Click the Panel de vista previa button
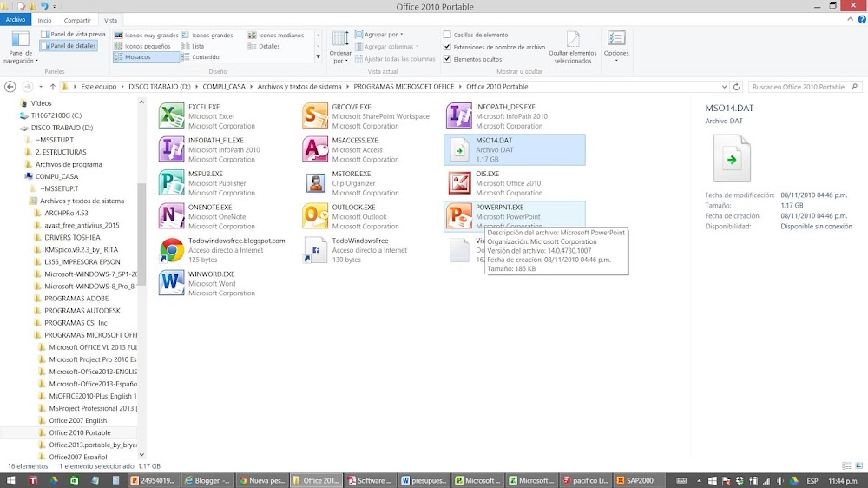 click(x=73, y=35)
